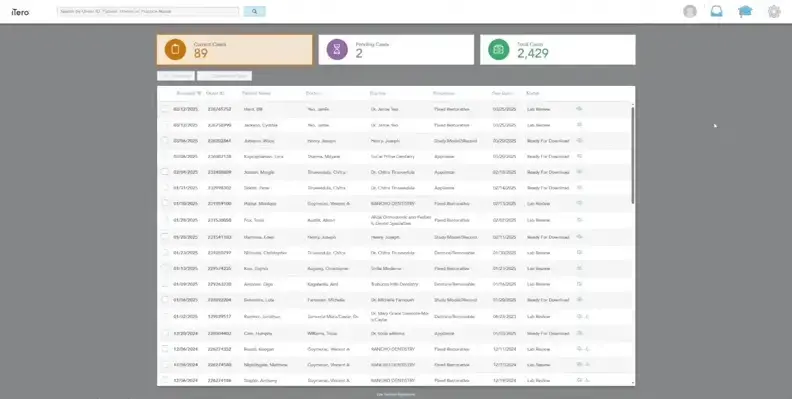The image size is (792, 399).
Task: Select the Total Cases 2,429 card
Action: [x=558, y=49]
